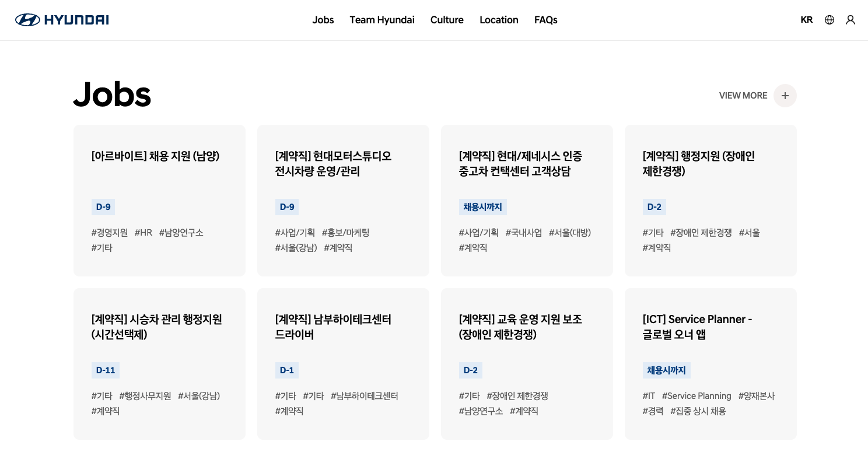Click D-9 badge on 채용 지원 (남양) card

[x=103, y=207]
